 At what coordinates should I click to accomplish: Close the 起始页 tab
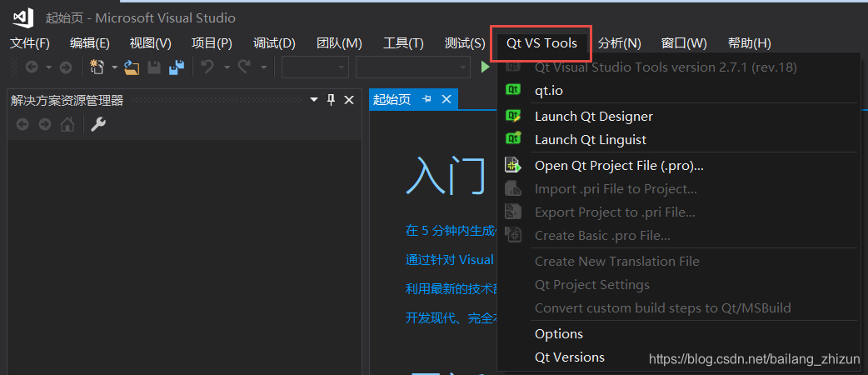446,99
